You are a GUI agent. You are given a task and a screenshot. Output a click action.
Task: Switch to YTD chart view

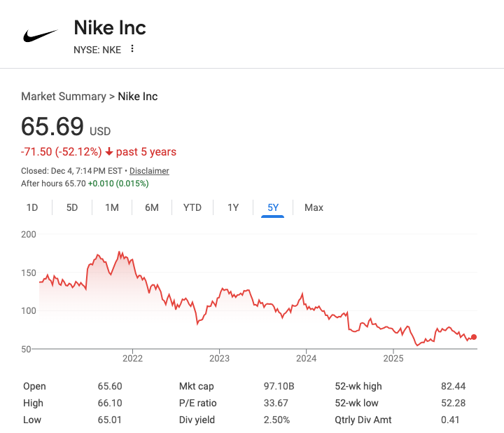(192, 207)
